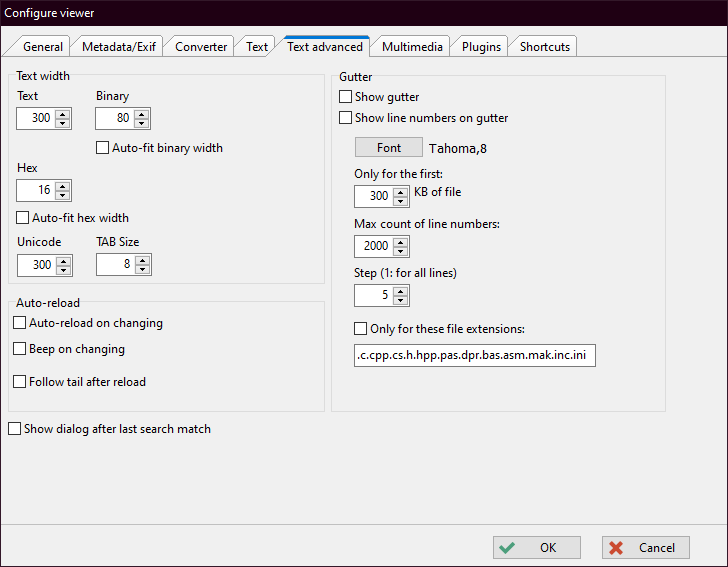Tick Show dialog after last search match
The image size is (728, 567).
pyautogui.click(x=14, y=429)
